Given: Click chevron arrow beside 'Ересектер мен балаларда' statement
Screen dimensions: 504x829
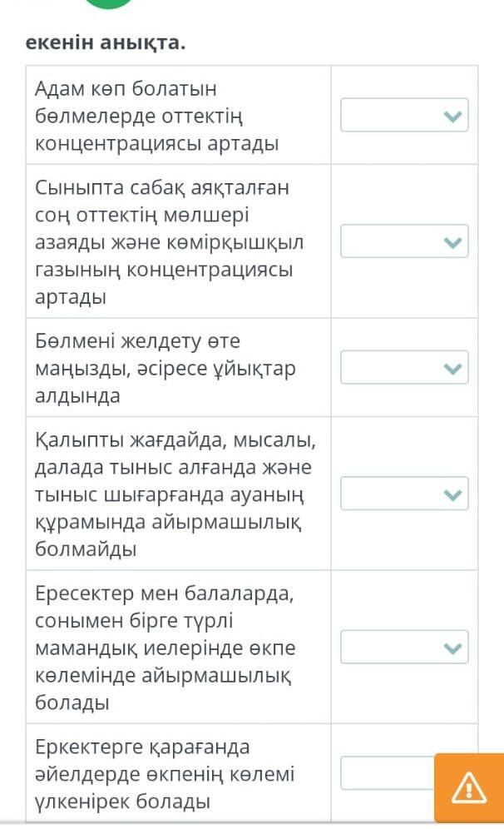Looking at the screenshot, I should click(x=452, y=647).
